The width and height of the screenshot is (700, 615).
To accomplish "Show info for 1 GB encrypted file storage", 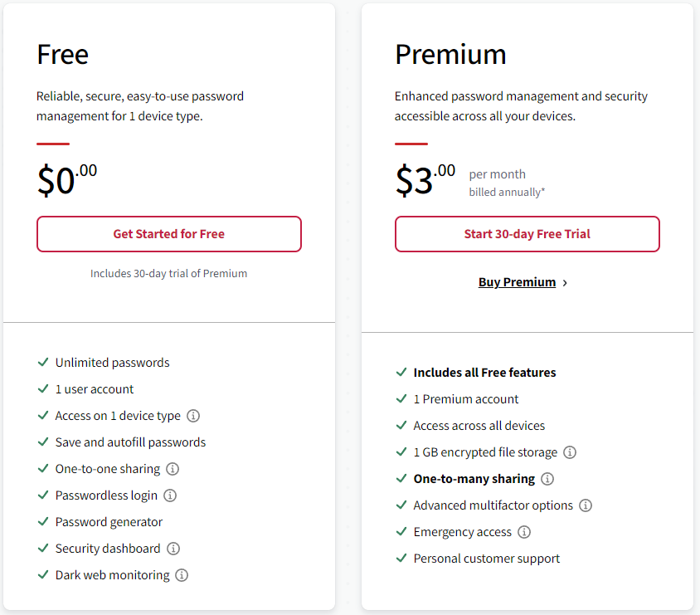I will pyautogui.click(x=570, y=451).
